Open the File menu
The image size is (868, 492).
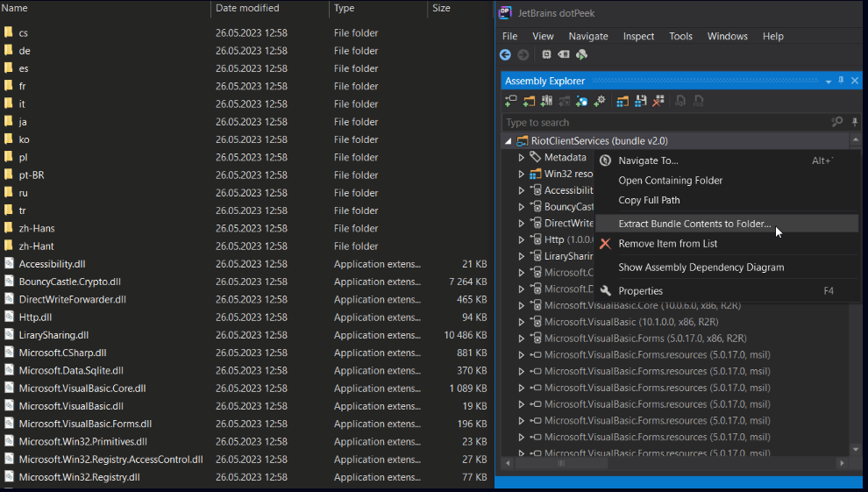[x=509, y=36]
